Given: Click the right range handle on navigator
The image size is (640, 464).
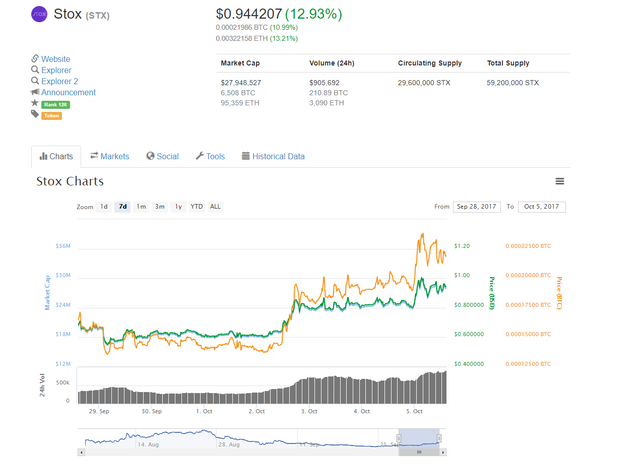Looking at the screenshot, I should click(x=439, y=438).
